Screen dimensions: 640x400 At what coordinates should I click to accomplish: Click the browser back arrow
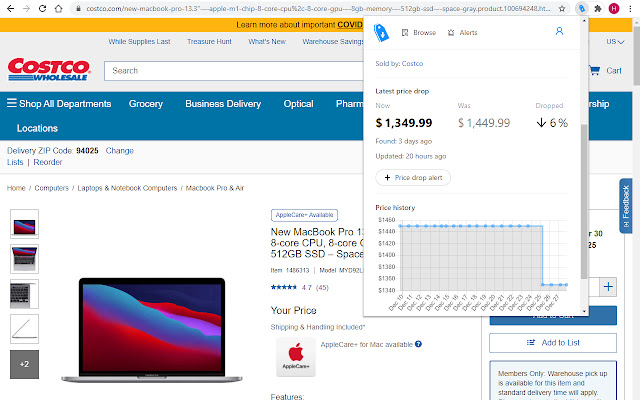[11, 8]
